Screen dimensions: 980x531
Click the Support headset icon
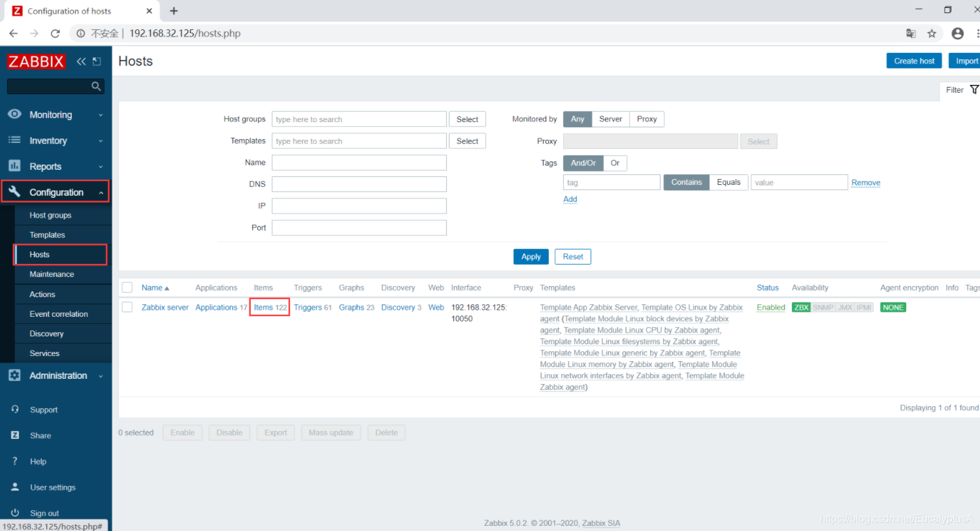click(15, 410)
